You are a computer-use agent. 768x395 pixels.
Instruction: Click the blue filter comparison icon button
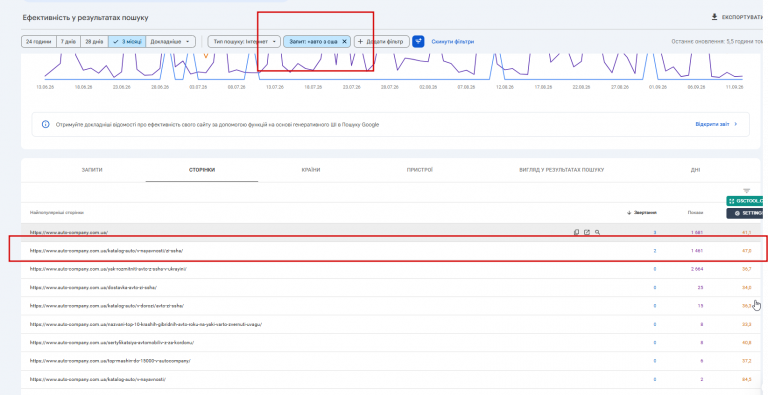tap(418, 42)
